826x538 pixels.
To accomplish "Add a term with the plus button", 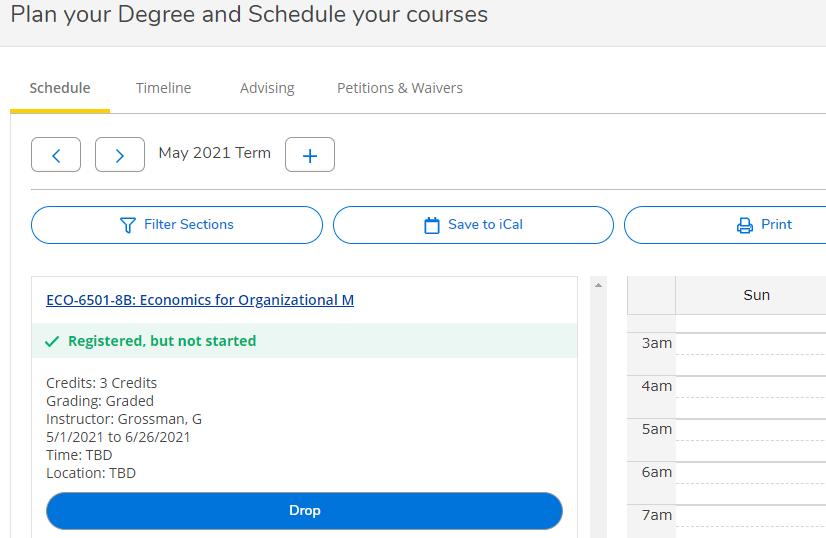I will pyautogui.click(x=310, y=155).
